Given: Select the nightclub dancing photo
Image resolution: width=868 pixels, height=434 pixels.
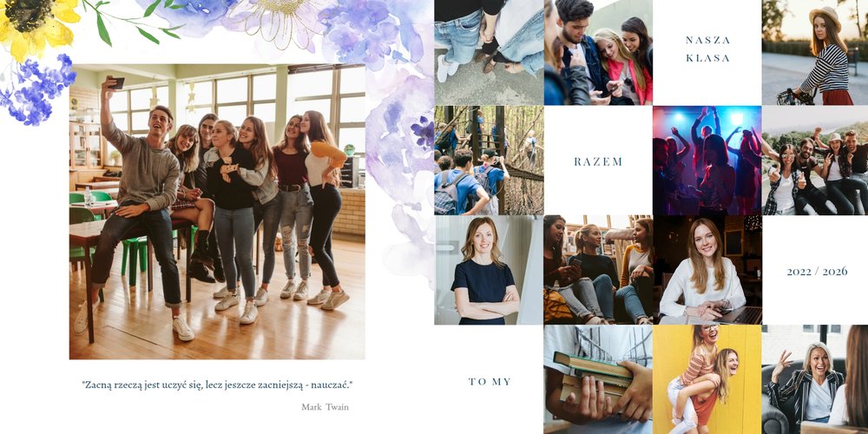Looking at the screenshot, I should (x=707, y=161).
